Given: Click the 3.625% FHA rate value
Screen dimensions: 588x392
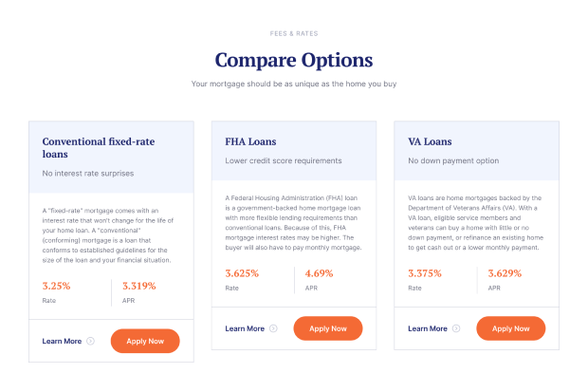Looking at the screenshot, I should pos(242,273).
